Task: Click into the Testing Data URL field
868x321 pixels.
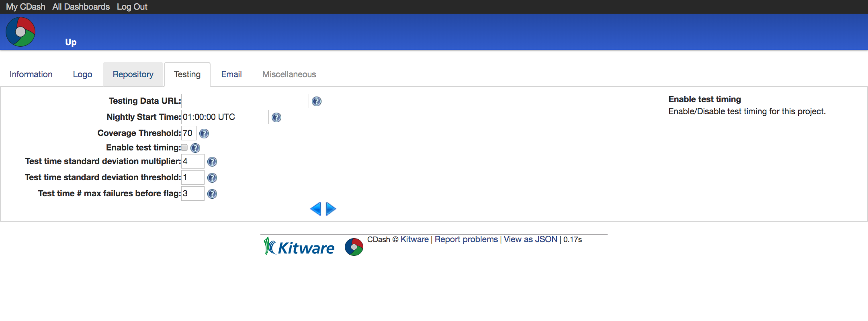Action: point(245,101)
